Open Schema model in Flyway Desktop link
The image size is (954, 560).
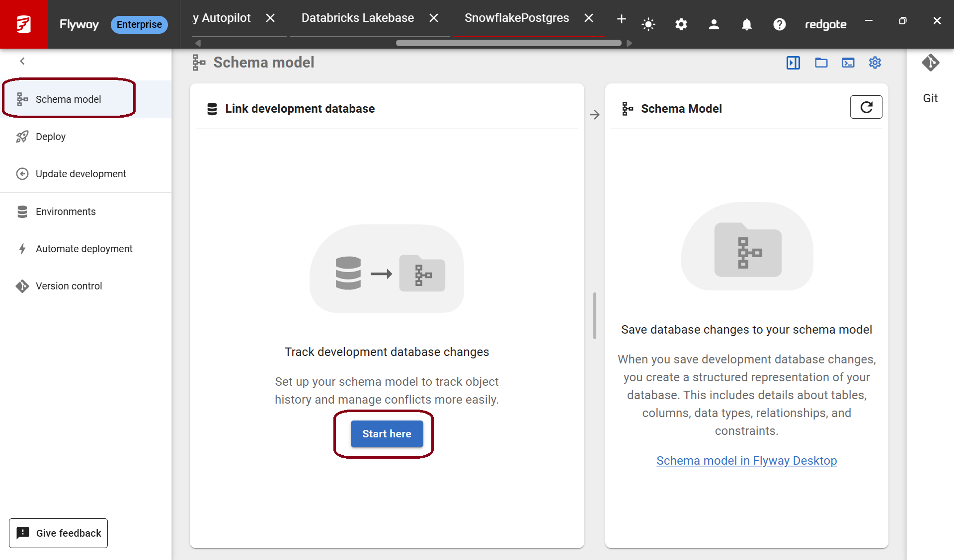(x=747, y=461)
